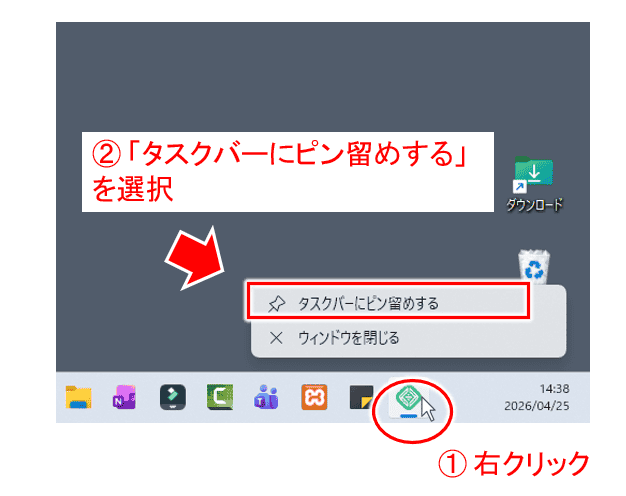Click the red ① 右クリック annotation text
Image resolution: width=626 pixels, height=496 pixels.
[x=515, y=464]
